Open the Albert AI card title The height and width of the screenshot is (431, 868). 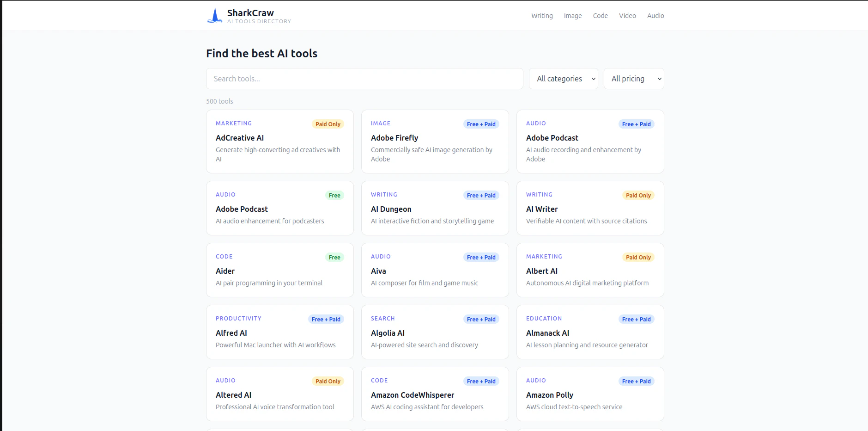coord(542,271)
